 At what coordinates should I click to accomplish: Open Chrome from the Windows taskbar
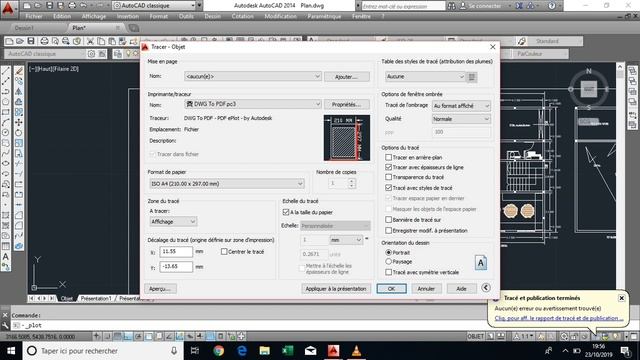(x=218, y=351)
